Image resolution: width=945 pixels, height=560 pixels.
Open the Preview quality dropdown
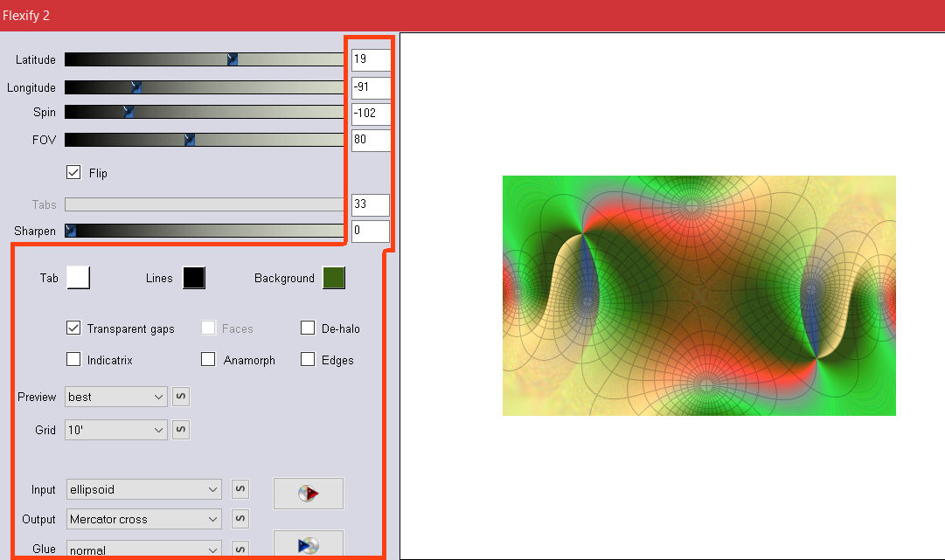pyautogui.click(x=115, y=397)
